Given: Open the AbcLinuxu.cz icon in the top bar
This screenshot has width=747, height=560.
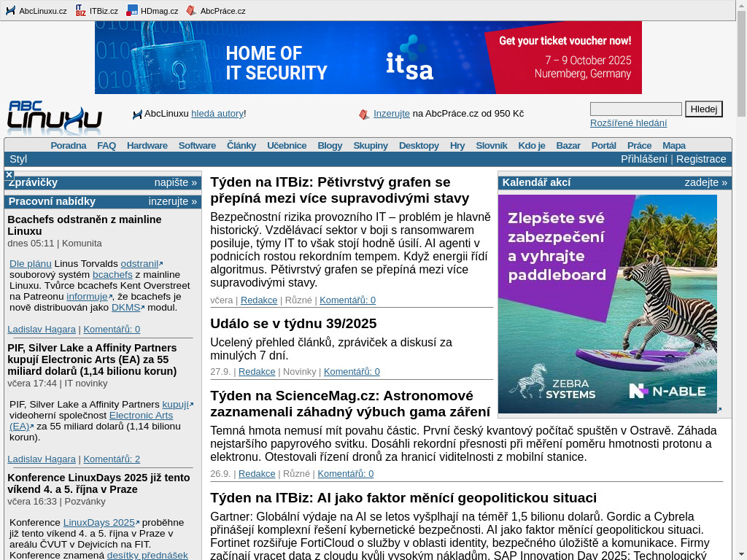Looking at the screenshot, I should click(x=10, y=10).
